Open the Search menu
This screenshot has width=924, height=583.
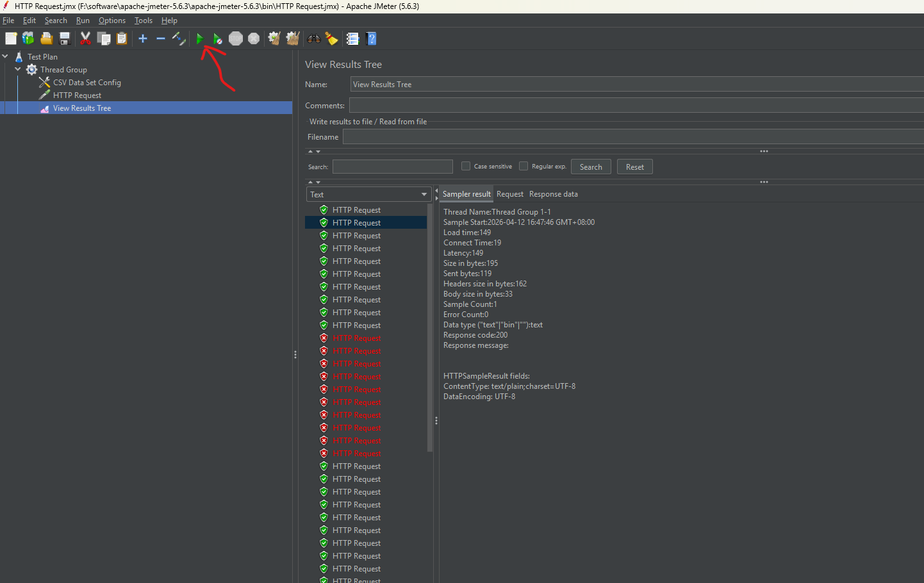click(x=56, y=21)
